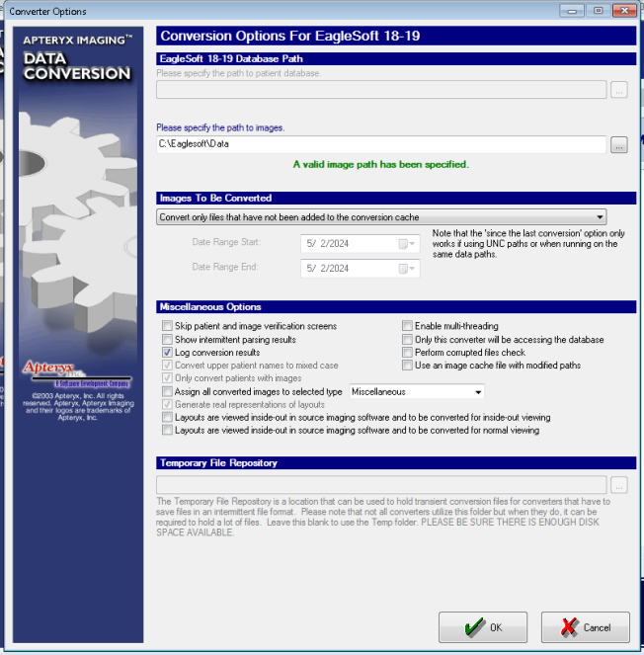Click the 'Date Range Start:' label
The height and width of the screenshot is (655, 644).
pos(226,242)
